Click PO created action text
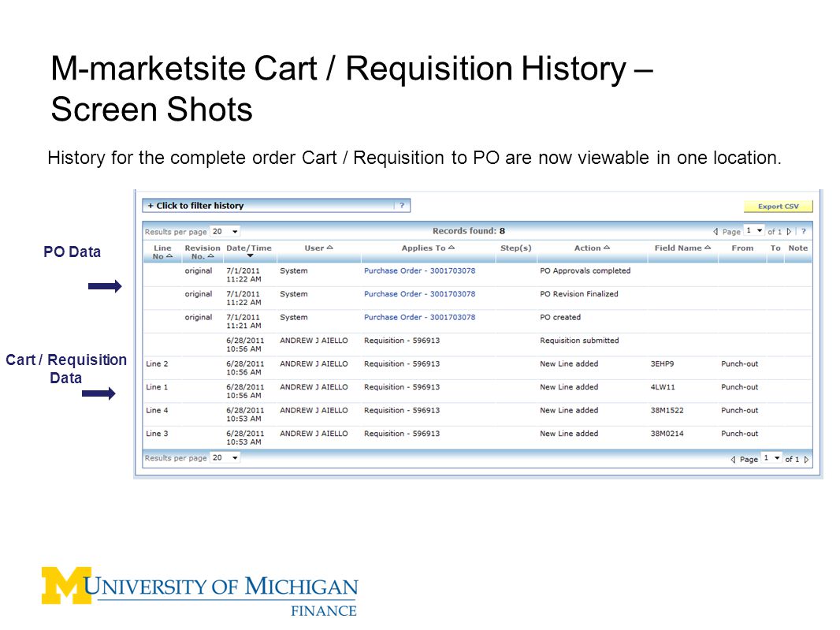The width and height of the screenshot is (840, 630). tap(560, 318)
